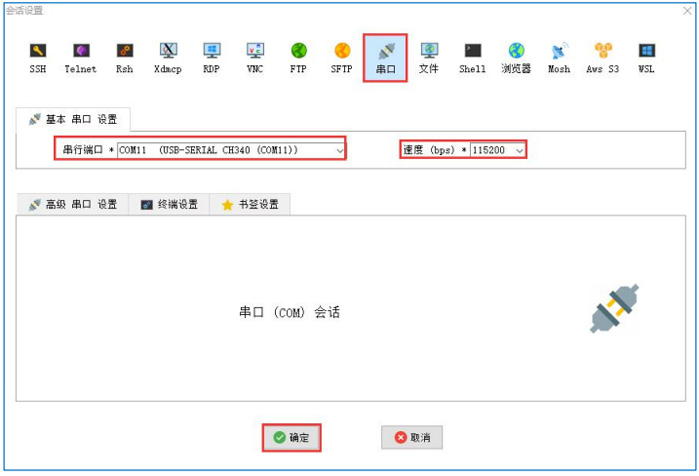Select the SSH session type icon
This screenshot has height=476, width=699.
[38, 58]
